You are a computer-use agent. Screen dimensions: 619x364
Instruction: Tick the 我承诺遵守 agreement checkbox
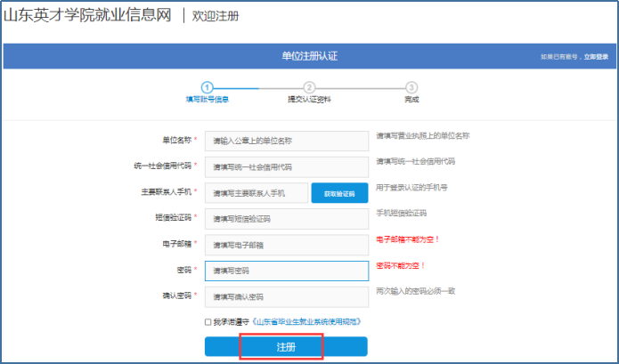coord(208,321)
